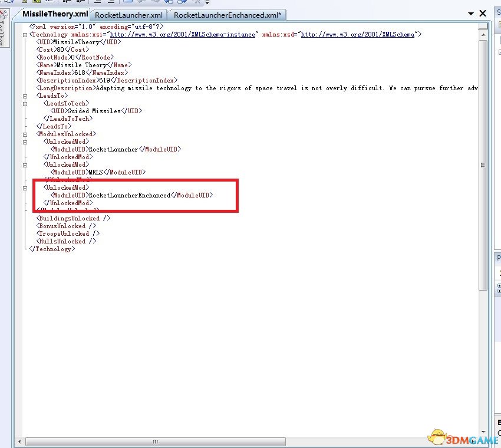The height and width of the screenshot is (448, 501).
Task: Click the vertical scrollbar thumb
Action: coord(483,165)
